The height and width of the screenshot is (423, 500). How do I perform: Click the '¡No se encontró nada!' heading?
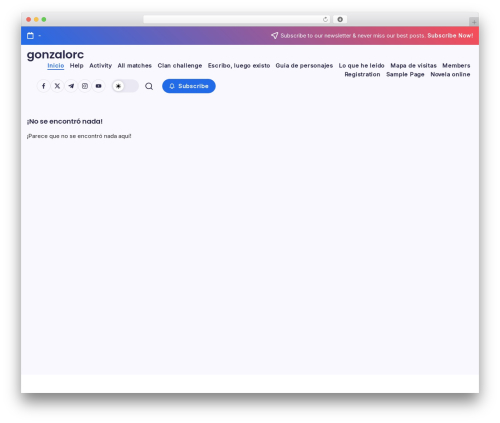point(65,121)
